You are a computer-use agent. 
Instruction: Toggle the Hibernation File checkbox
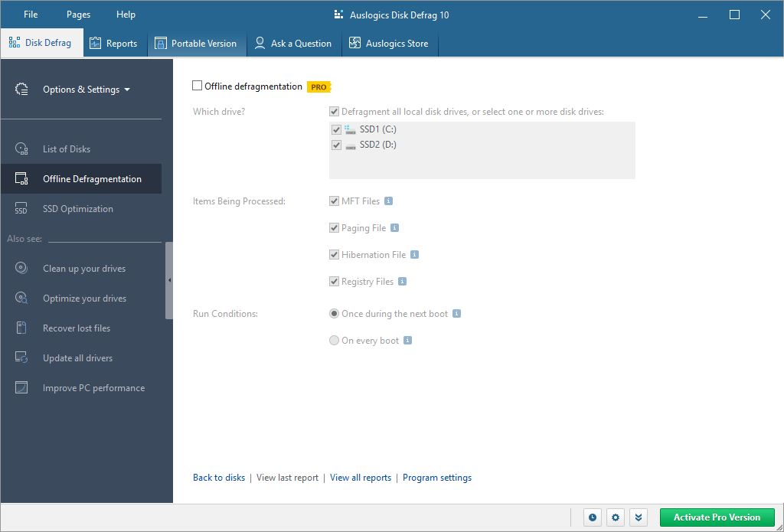pos(334,254)
